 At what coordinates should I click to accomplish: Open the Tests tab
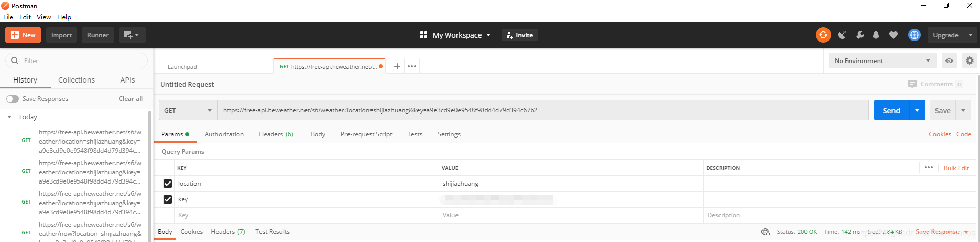tap(415, 134)
